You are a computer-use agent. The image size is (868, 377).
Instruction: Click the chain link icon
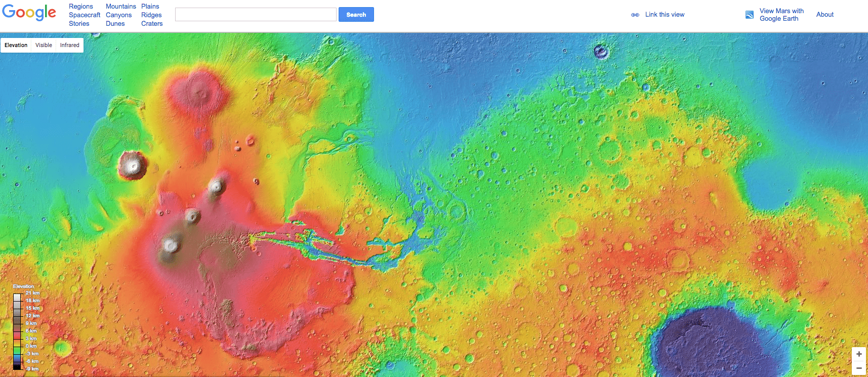click(x=635, y=15)
